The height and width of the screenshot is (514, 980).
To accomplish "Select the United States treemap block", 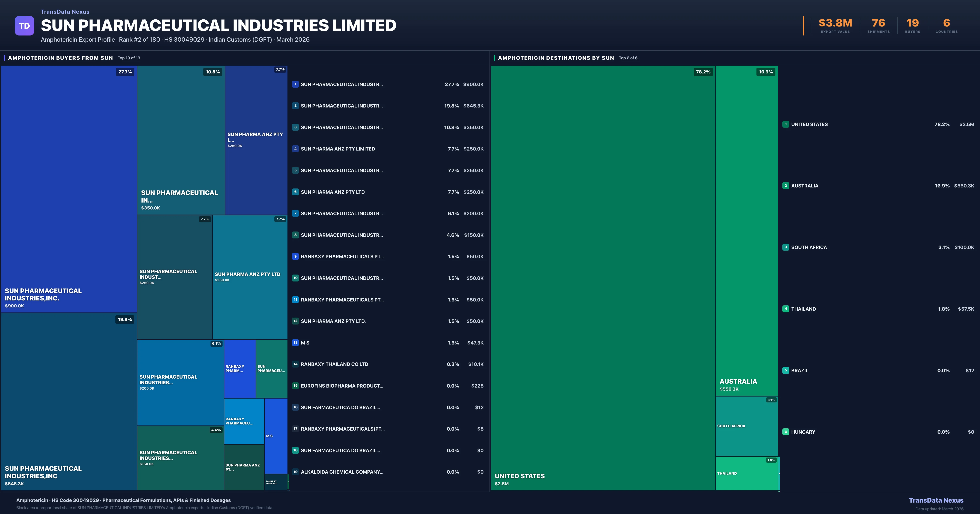I will [x=603, y=278].
